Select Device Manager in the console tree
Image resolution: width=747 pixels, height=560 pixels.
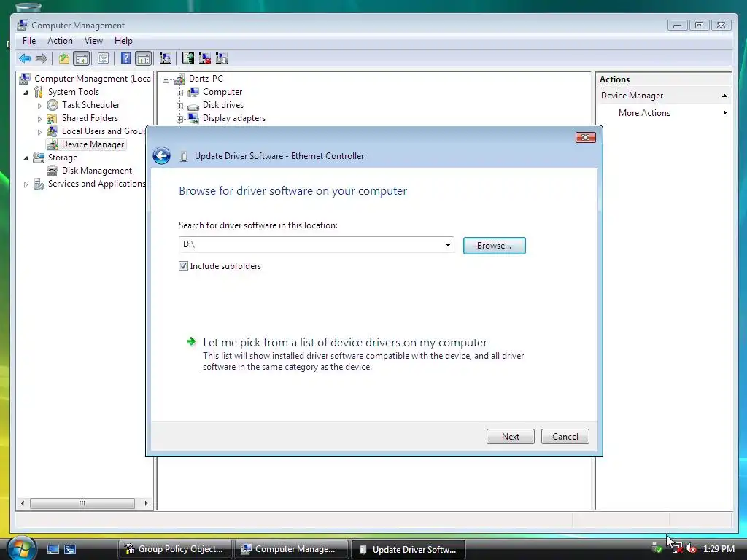click(93, 144)
